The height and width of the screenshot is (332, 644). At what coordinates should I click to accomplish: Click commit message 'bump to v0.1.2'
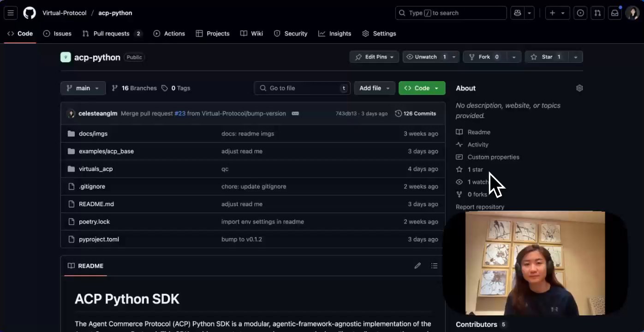(242, 239)
